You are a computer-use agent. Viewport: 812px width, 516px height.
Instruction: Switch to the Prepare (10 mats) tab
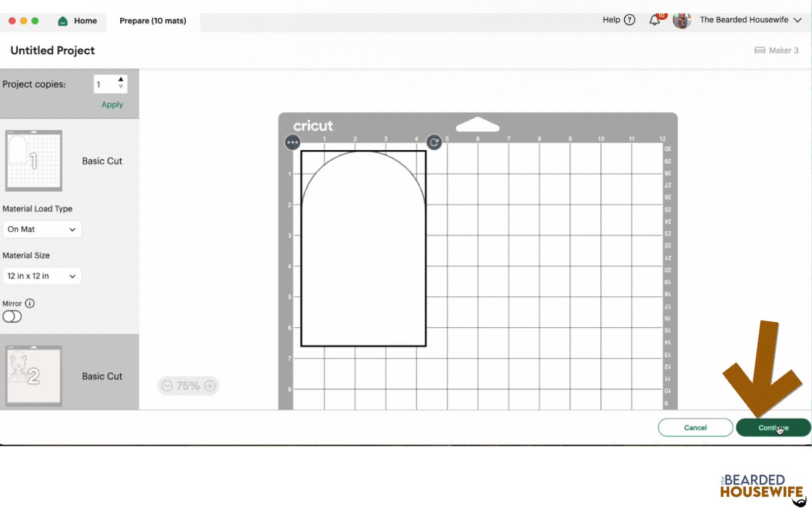(x=153, y=21)
